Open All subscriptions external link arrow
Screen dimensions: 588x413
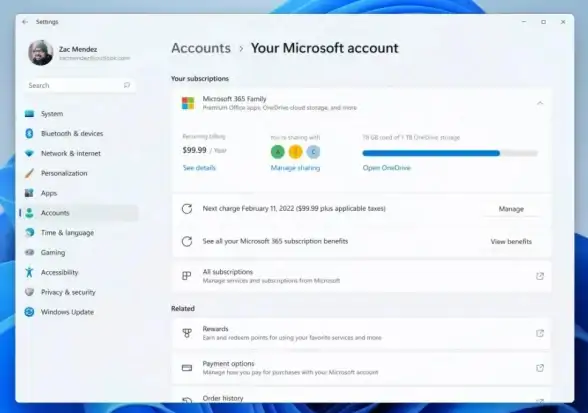pyautogui.click(x=540, y=276)
